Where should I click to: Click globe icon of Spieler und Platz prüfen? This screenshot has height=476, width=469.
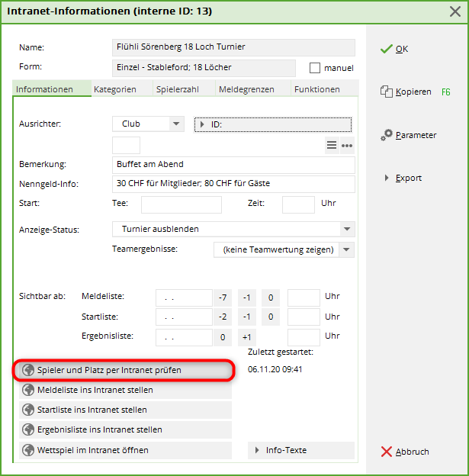(x=28, y=370)
